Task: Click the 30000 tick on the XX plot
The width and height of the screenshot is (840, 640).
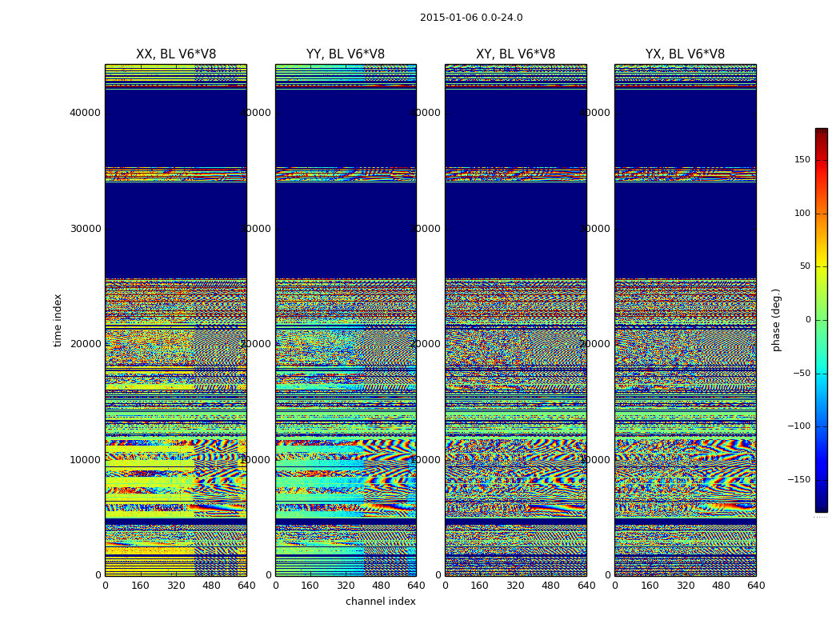Action: click(x=85, y=229)
